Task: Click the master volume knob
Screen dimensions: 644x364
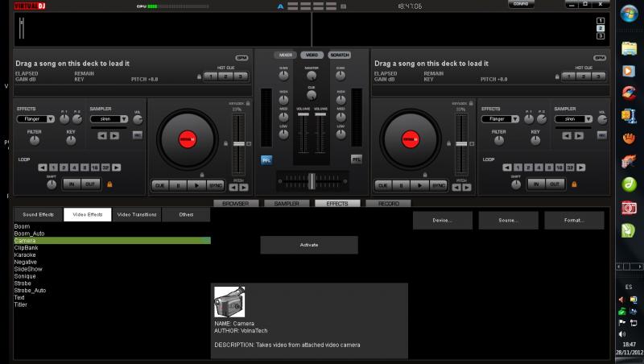Action: pyautogui.click(x=312, y=76)
